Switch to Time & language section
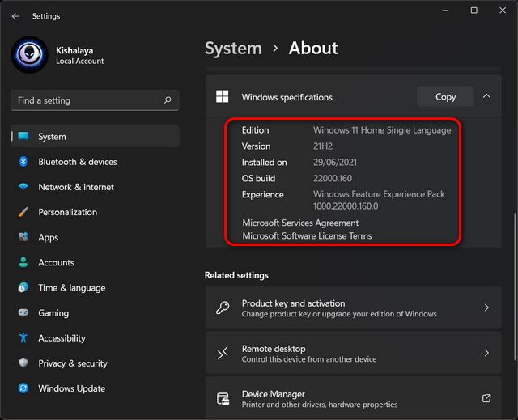518x420 pixels. pyautogui.click(x=96, y=287)
